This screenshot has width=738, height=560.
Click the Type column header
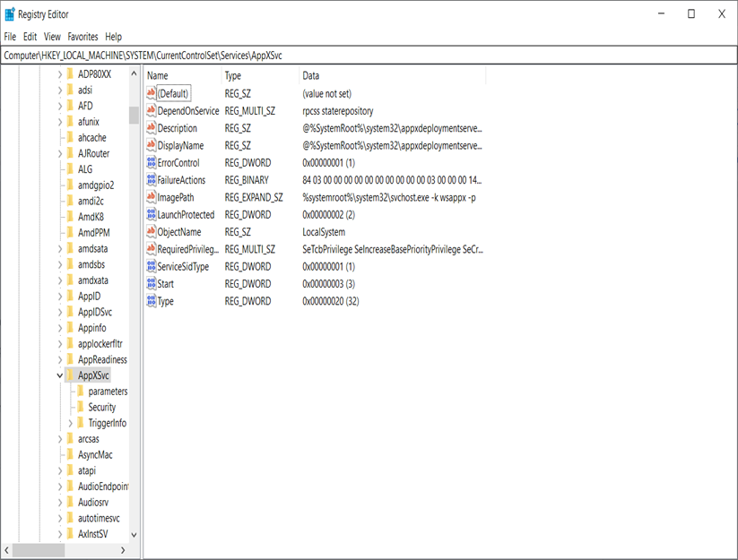pos(260,75)
